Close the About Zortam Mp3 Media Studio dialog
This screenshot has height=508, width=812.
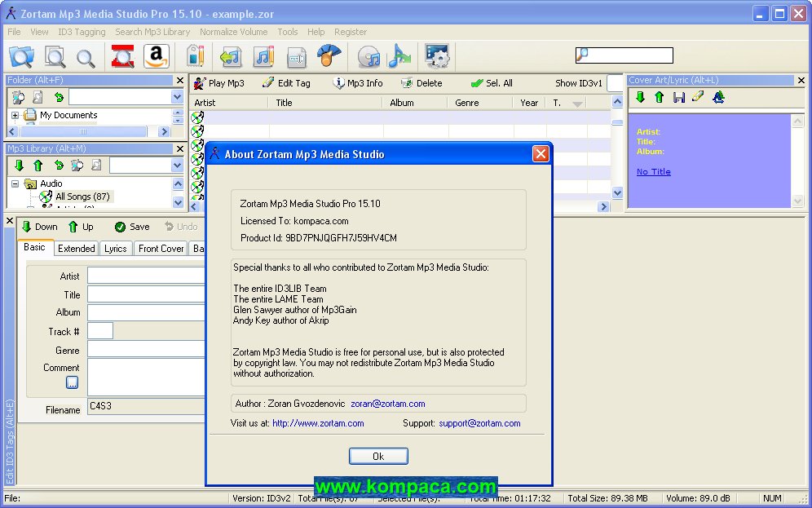click(541, 154)
